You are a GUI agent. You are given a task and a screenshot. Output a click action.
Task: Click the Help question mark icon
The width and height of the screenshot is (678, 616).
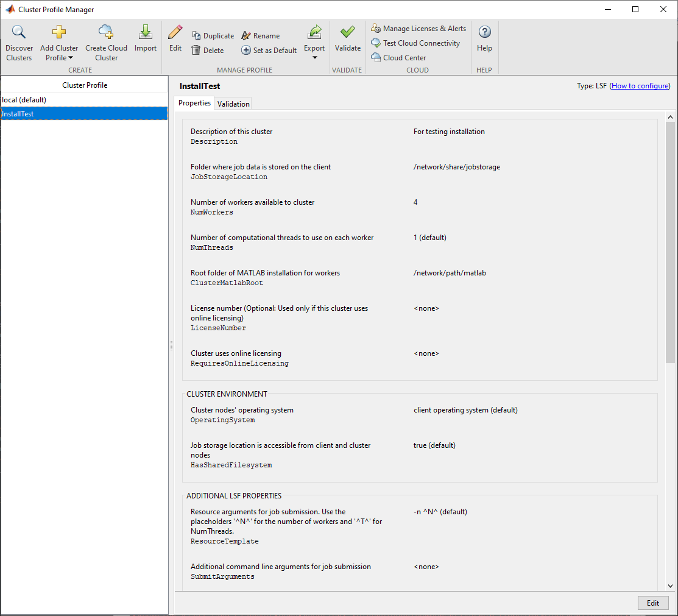pyautogui.click(x=485, y=32)
